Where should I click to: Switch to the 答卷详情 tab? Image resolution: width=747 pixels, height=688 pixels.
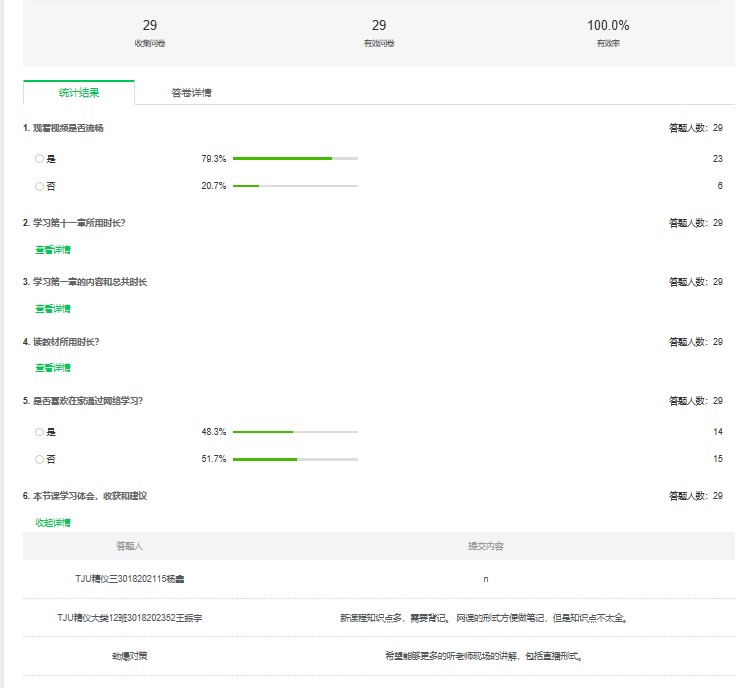tap(191, 93)
